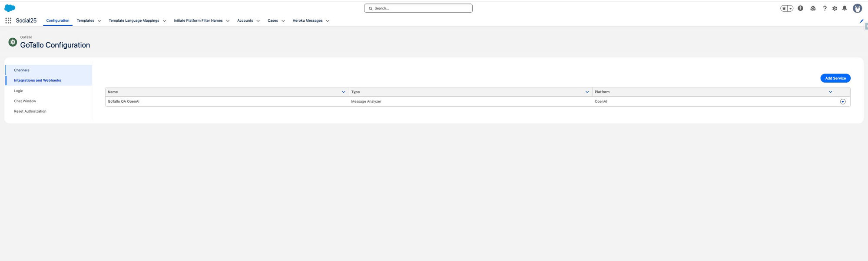Open the Heroku Messages tab

coord(308,20)
